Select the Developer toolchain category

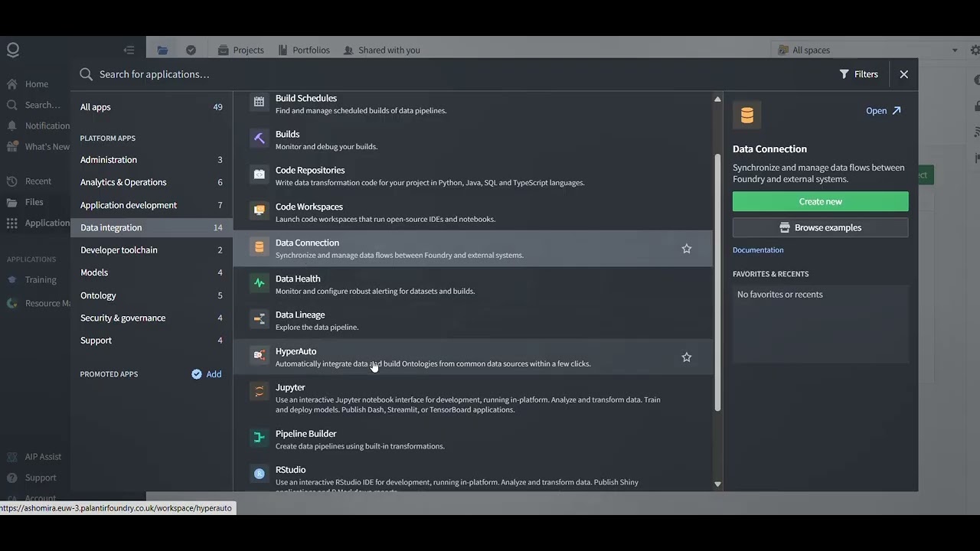[152, 250]
